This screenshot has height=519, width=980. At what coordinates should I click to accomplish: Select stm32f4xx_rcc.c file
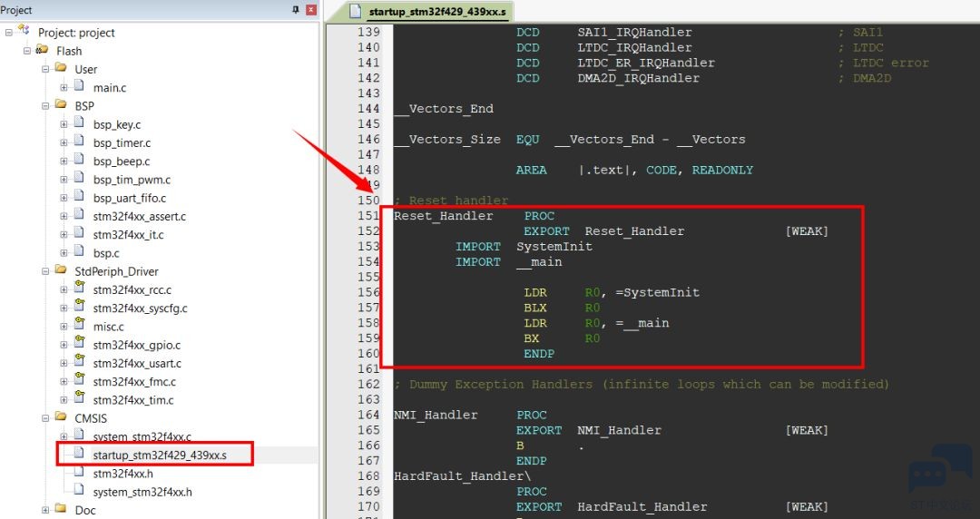pos(132,289)
